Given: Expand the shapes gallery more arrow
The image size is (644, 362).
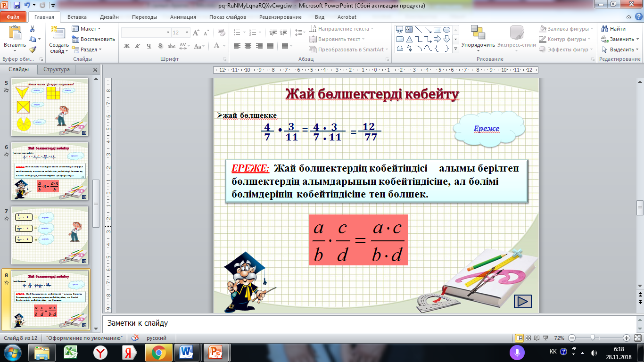Looking at the screenshot, I should 456,49.
